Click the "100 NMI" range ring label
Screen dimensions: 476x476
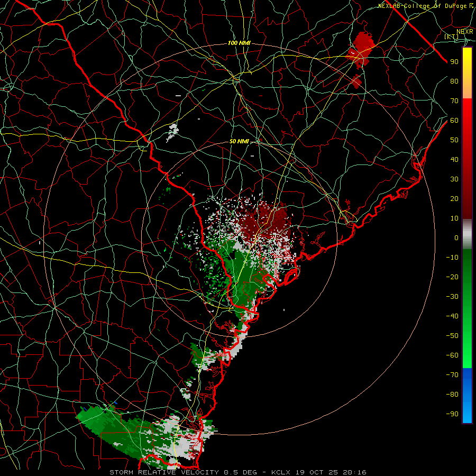pos(239,43)
